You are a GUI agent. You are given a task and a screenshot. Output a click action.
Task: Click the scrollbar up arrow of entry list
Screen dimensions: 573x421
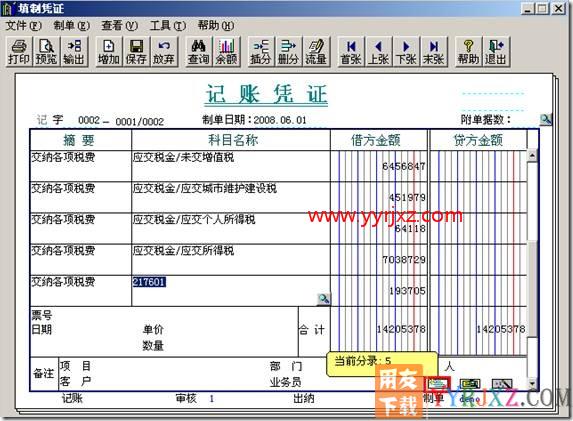tap(532, 155)
